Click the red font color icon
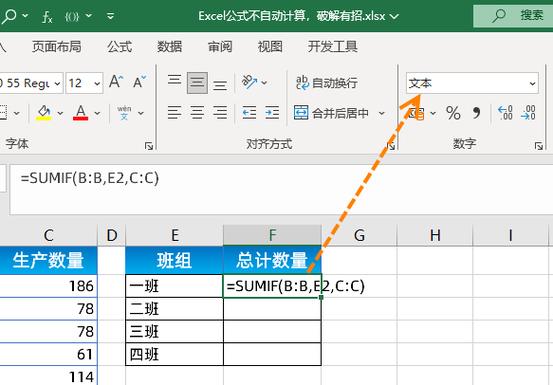The image size is (553, 385). point(80,113)
